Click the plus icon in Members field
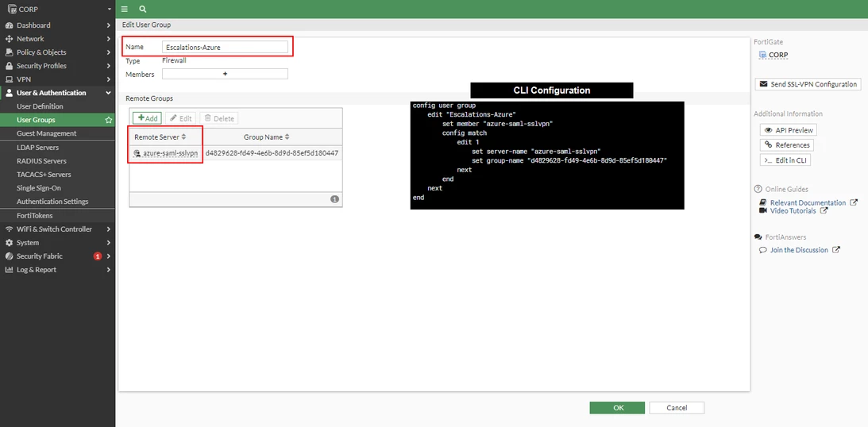The width and height of the screenshot is (868, 427). click(x=225, y=74)
